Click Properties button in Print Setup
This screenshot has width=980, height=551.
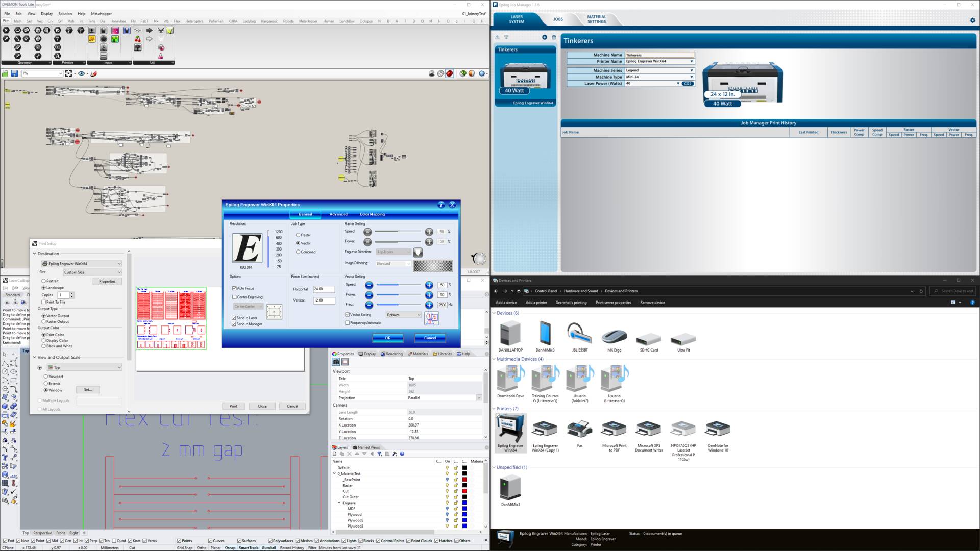107,281
